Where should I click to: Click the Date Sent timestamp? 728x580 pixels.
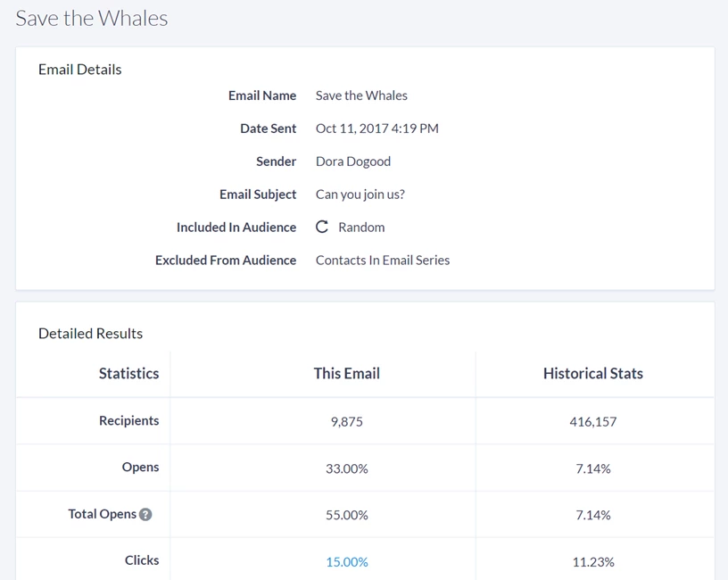pos(376,128)
